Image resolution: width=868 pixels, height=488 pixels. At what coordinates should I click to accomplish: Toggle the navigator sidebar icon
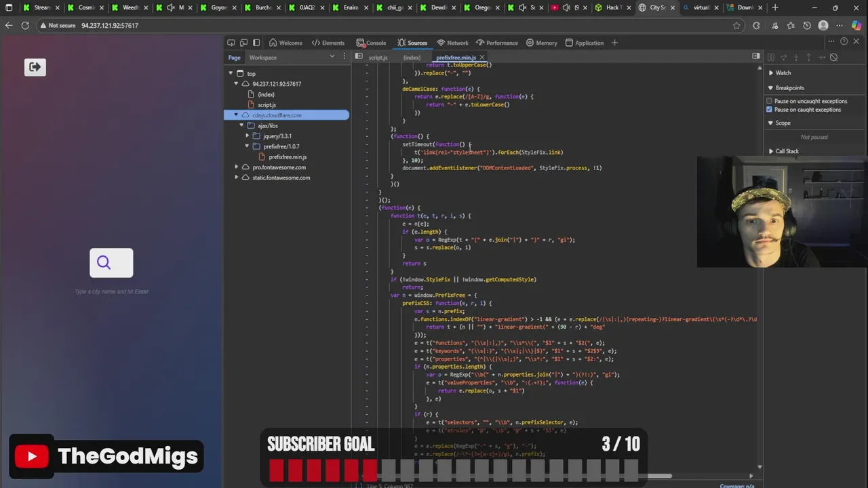point(359,57)
